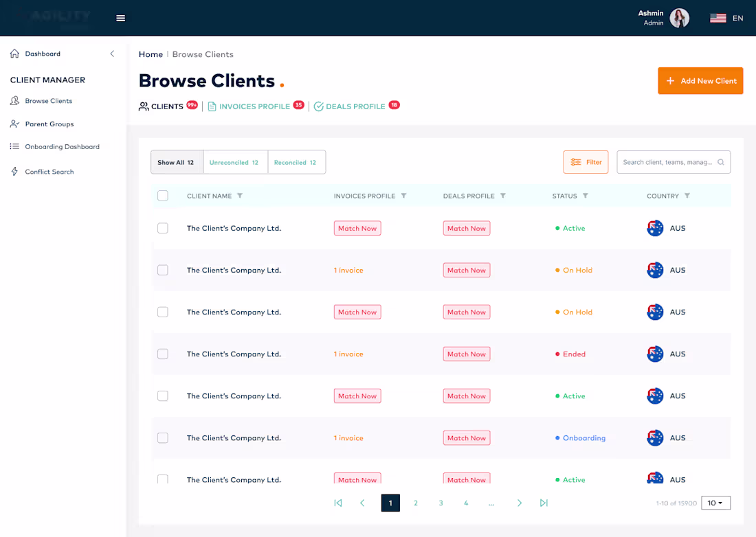Check the select-all checkbox in the table header
Image resolution: width=756 pixels, height=537 pixels.
click(x=163, y=195)
